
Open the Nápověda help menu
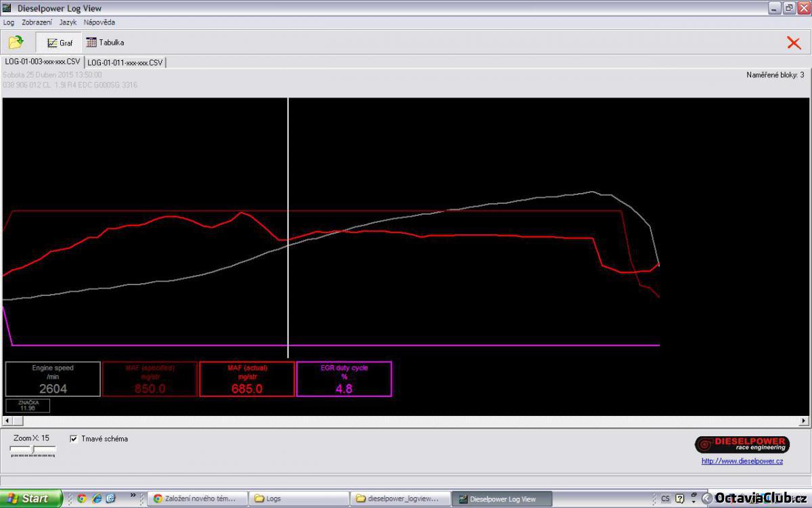click(99, 22)
